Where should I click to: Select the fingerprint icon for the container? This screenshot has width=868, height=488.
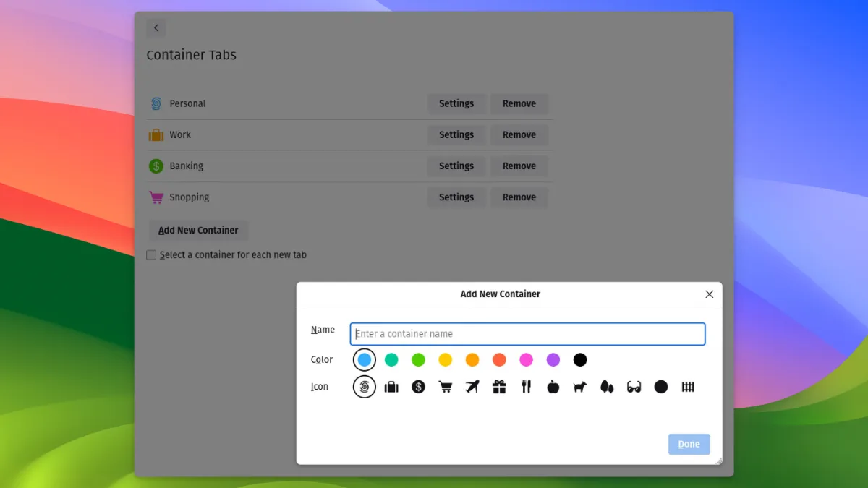pos(365,387)
